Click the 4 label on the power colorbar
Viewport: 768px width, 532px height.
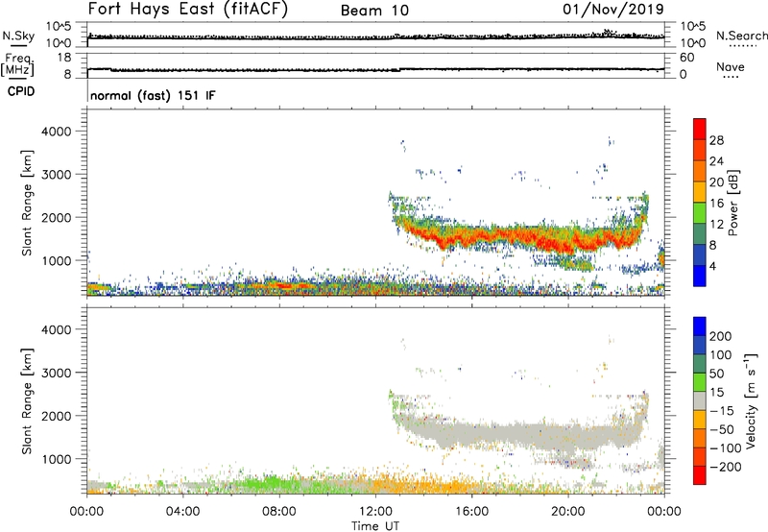(713, 266)
